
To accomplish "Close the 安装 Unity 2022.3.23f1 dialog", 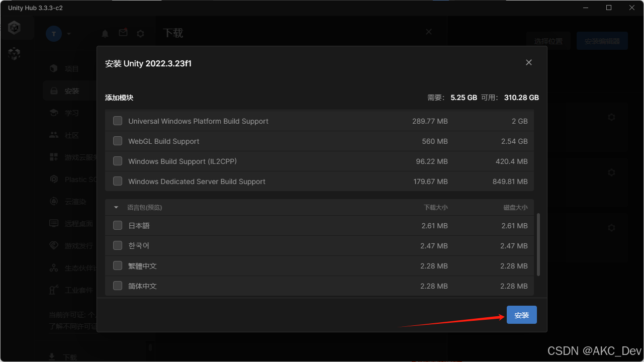I will pos(528,62).
